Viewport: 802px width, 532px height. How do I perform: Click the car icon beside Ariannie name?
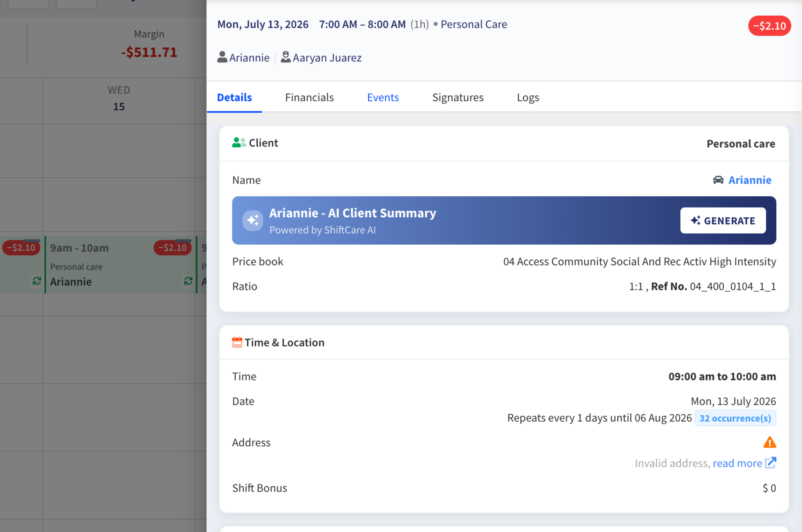tap(718, 180)
